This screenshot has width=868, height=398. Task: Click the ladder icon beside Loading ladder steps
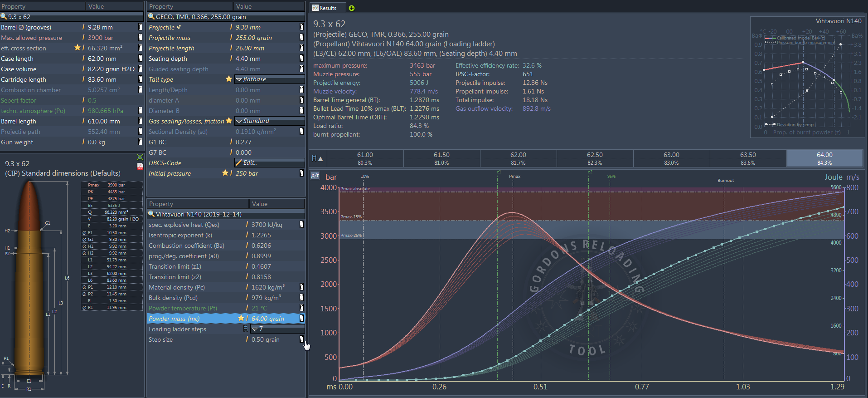tap(246, 329)
